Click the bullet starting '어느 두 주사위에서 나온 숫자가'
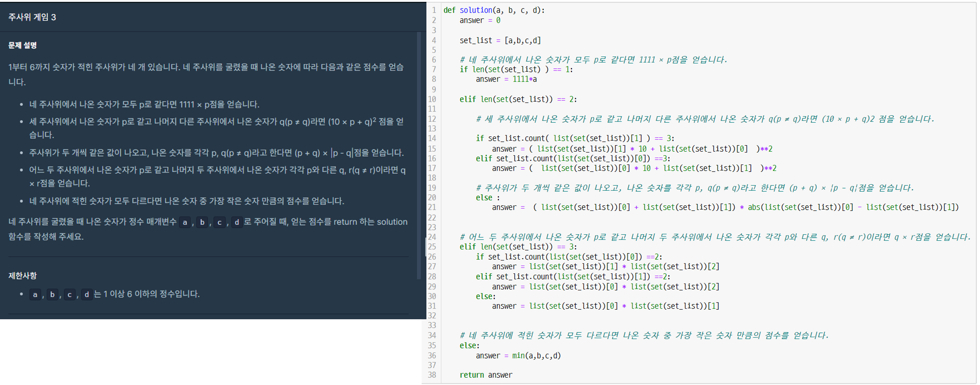Image resolution: width=980 pixels, height=385 pixels. (217, 176)
